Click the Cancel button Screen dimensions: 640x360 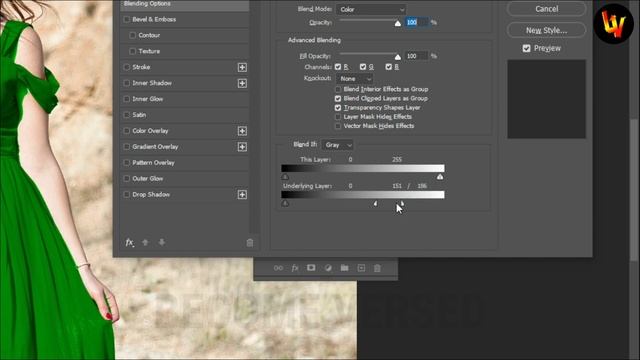point(547,9)
